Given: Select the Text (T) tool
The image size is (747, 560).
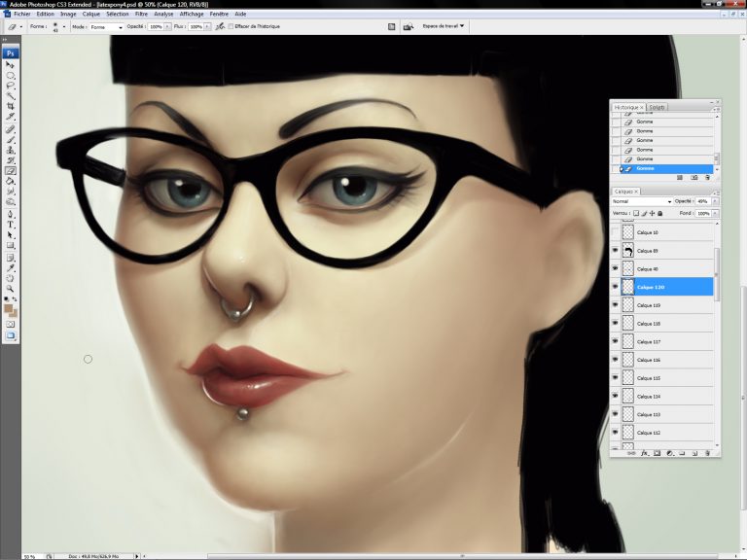Looking at the screenshot, I should pos(11,225).
